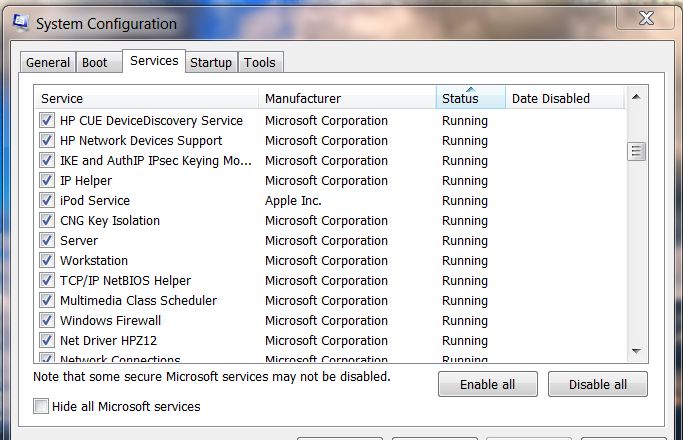683x440 pixels.
Task: Sort by the Status column header
Action: (470, 98)
